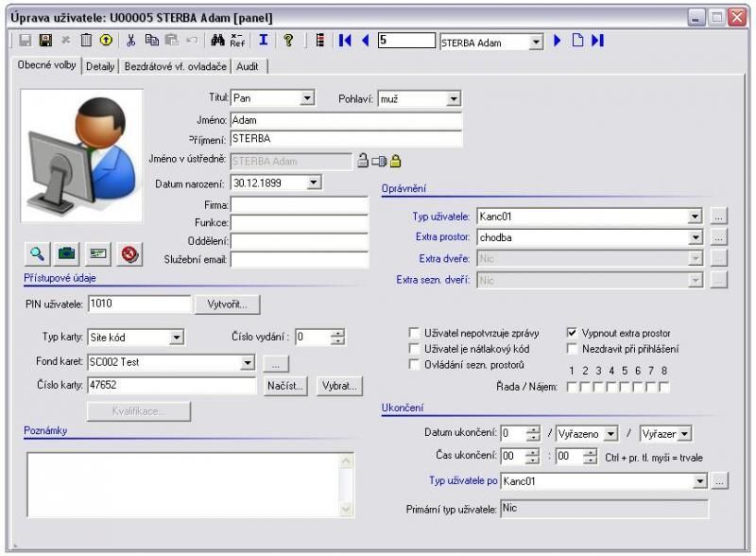This screenshot has width=756, height=556.
Task: Click the black floppy disk save icon
Action: click(x=44, y=42)
